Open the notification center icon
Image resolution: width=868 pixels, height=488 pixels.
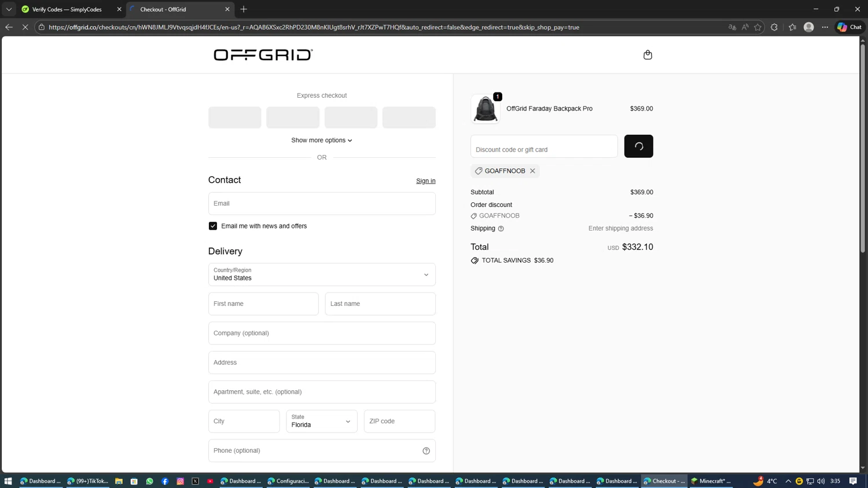pyautogui.click(x=853, y=481)
